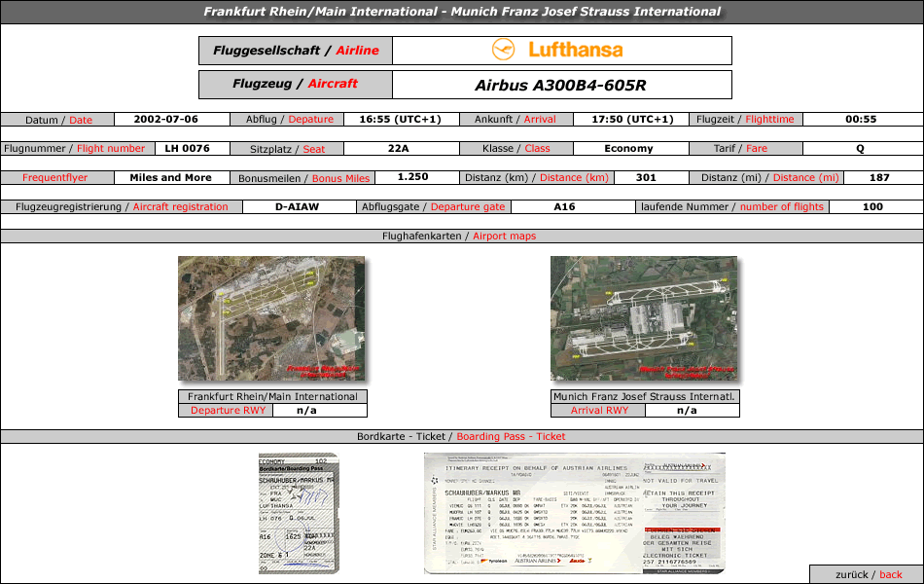Click the Datum / Date label
The width and height of the screenshot is (924, 584).
[57, 120]
